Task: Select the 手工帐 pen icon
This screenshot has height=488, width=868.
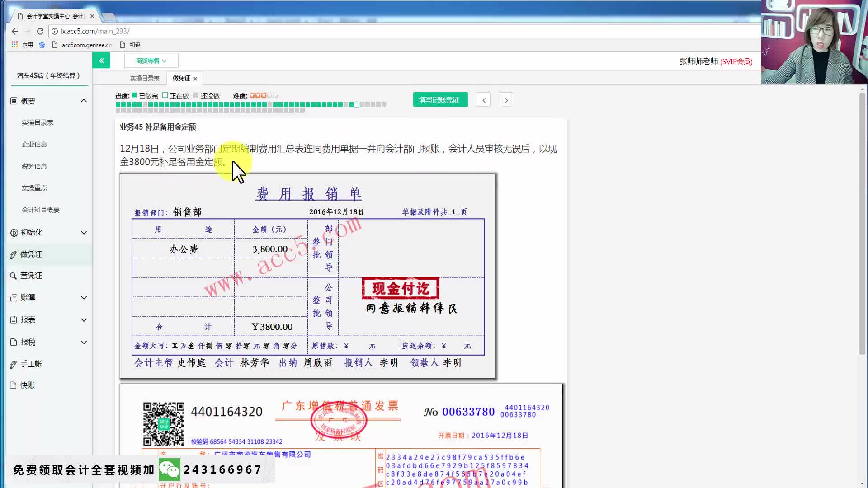Action: [14, 364]
